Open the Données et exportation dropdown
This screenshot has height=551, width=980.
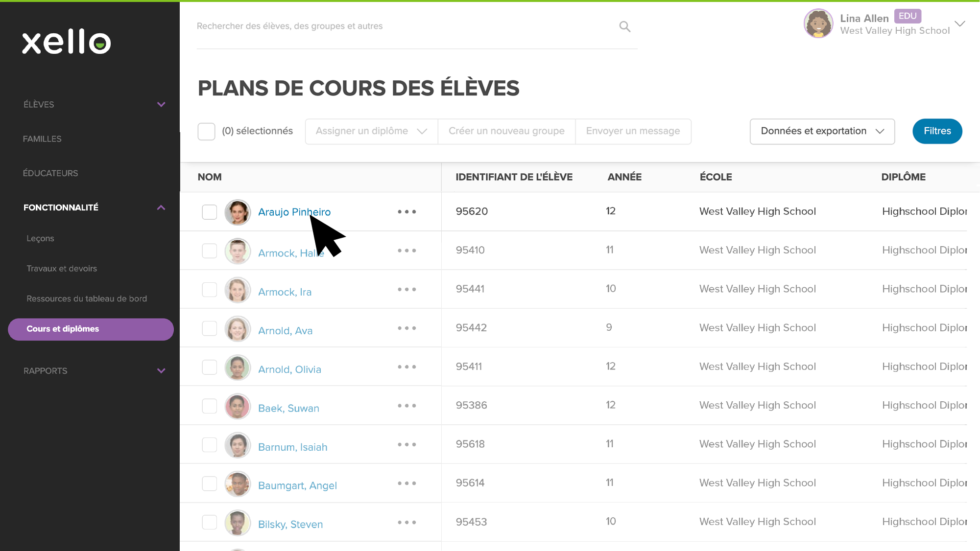pos(822,131)
